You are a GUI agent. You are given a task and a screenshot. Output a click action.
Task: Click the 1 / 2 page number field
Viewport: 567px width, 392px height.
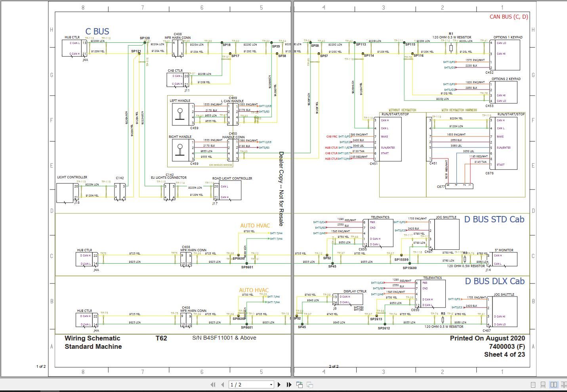click(x=246, y=384)
